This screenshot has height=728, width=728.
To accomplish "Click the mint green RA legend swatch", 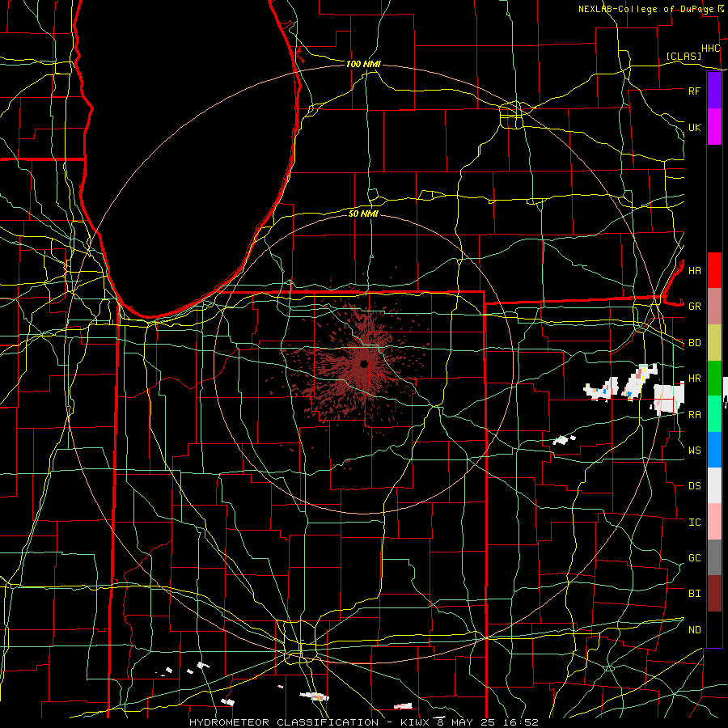I will (714, 414).
